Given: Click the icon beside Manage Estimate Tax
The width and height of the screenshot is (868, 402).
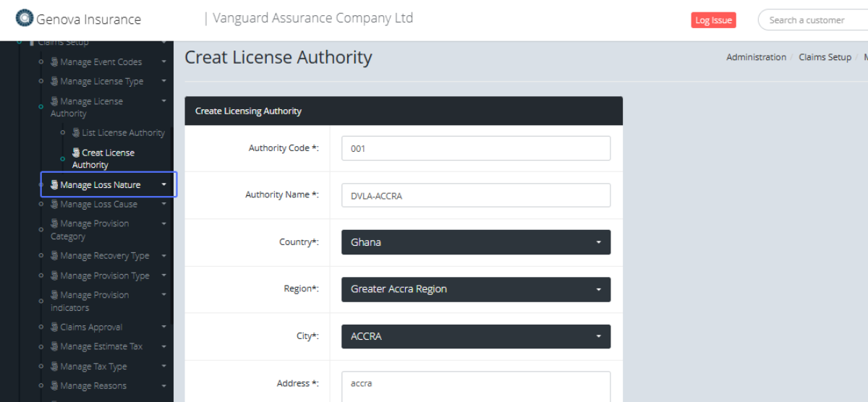Looking at the screenshot, I should pos(54,347).
